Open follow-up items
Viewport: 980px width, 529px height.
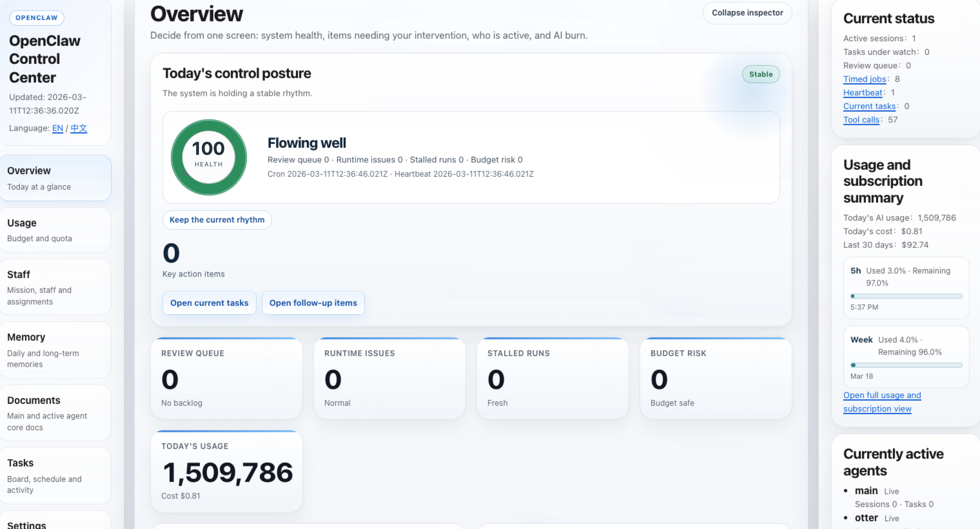click(x=313, y=303)
